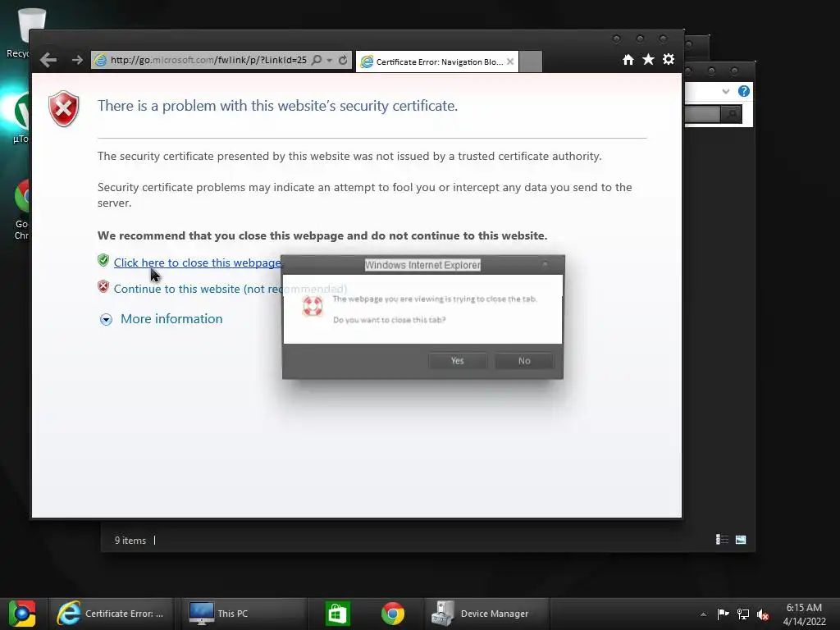This screenshot has width=840, height=630.
Task: Open the Store app from taskbar
Action: 337,614
